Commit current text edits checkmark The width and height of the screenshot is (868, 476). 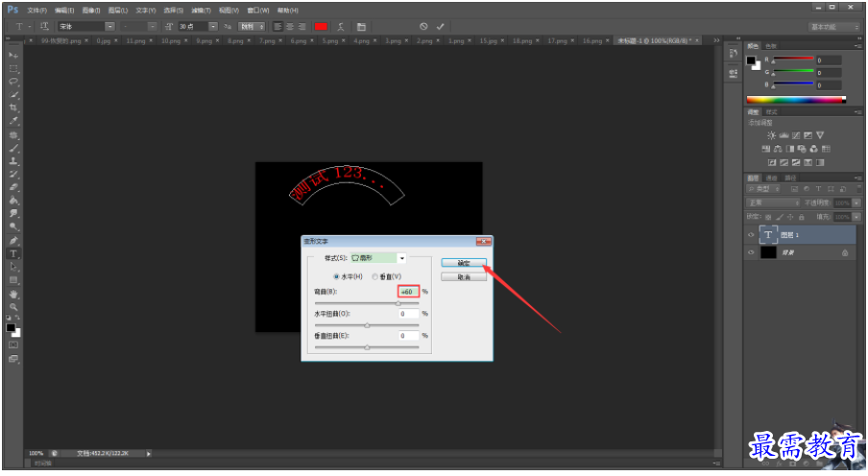[x=440, y=26]
